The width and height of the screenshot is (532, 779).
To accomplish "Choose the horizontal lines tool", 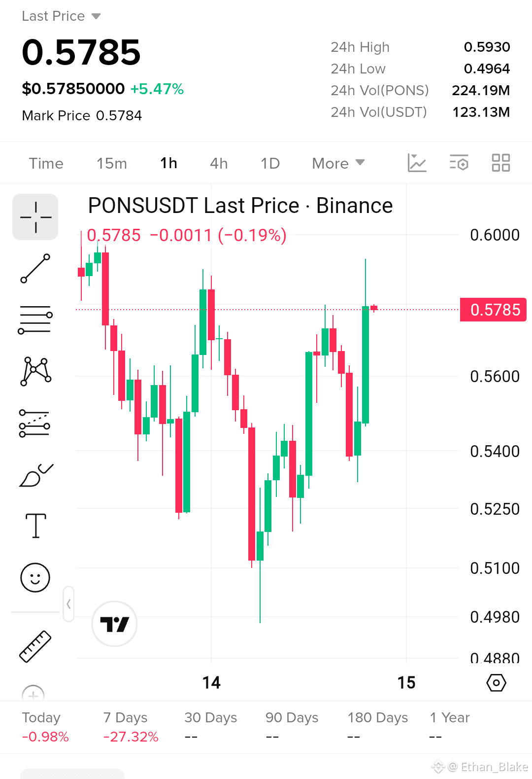I will click(x=35, y=319).
